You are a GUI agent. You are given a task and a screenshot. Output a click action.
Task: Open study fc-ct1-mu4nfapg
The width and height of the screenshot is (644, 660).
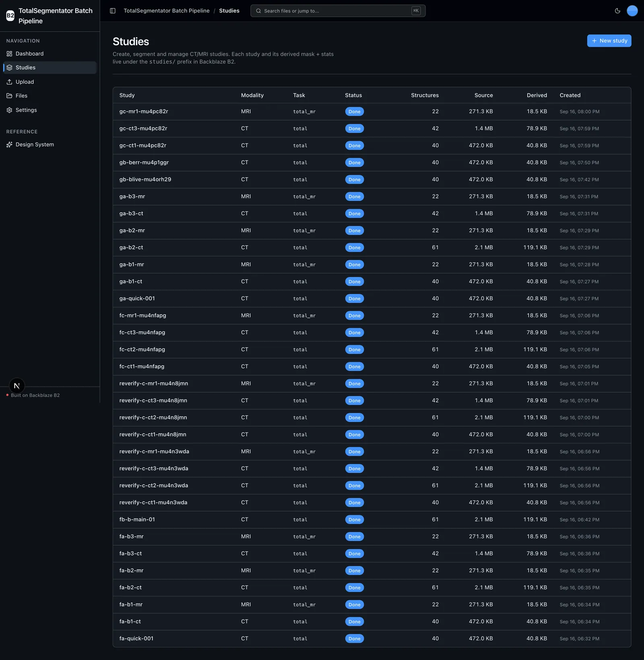[142, 366]
